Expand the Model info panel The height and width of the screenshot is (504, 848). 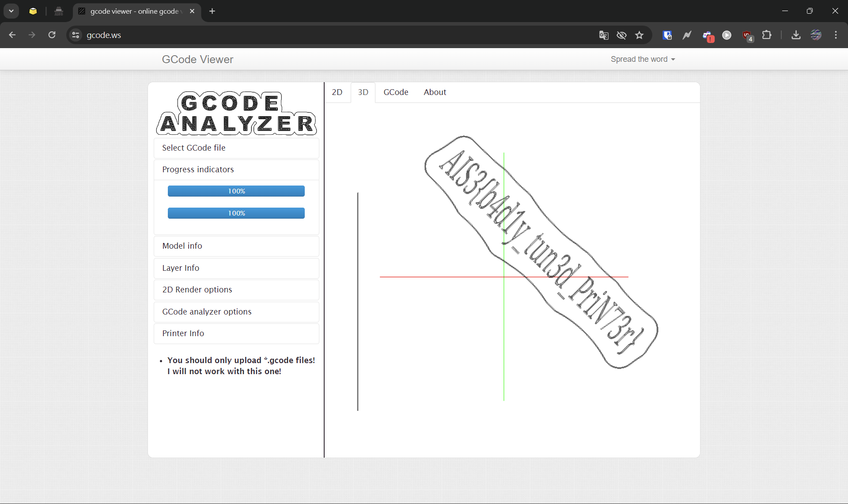coord(236,246)
